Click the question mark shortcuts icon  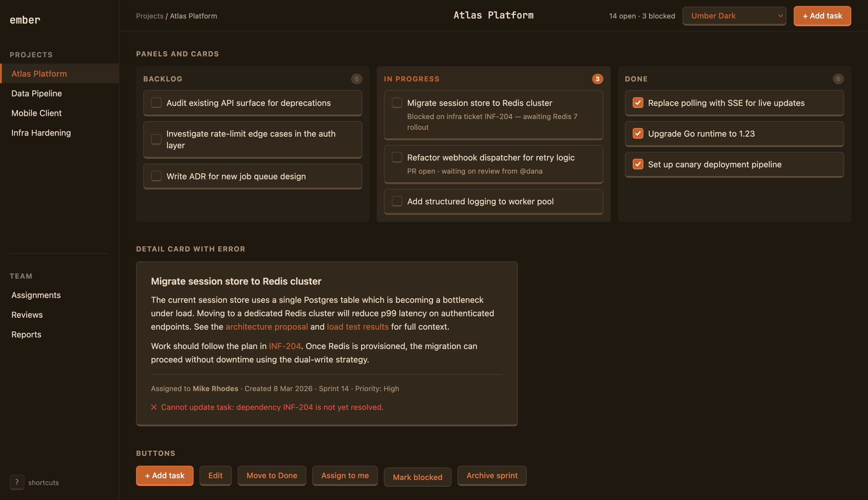pyautogui.click(x=17, y=482)
